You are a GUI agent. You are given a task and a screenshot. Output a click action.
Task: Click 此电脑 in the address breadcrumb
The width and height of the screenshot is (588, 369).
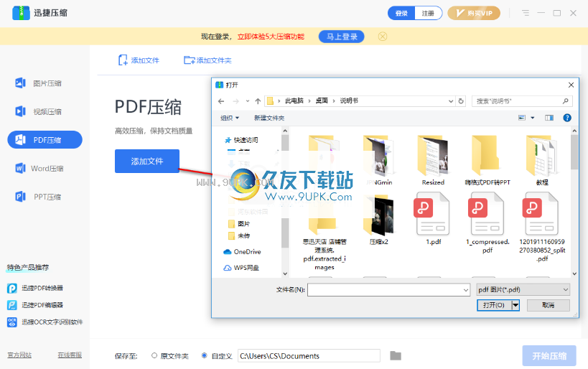click(294, 101)
